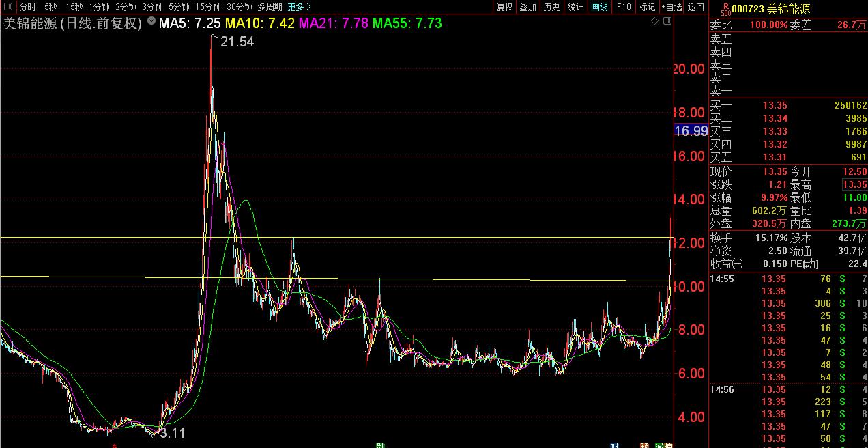Open the 历史 history button
The image size is (868, 448).
pos(551,7)
